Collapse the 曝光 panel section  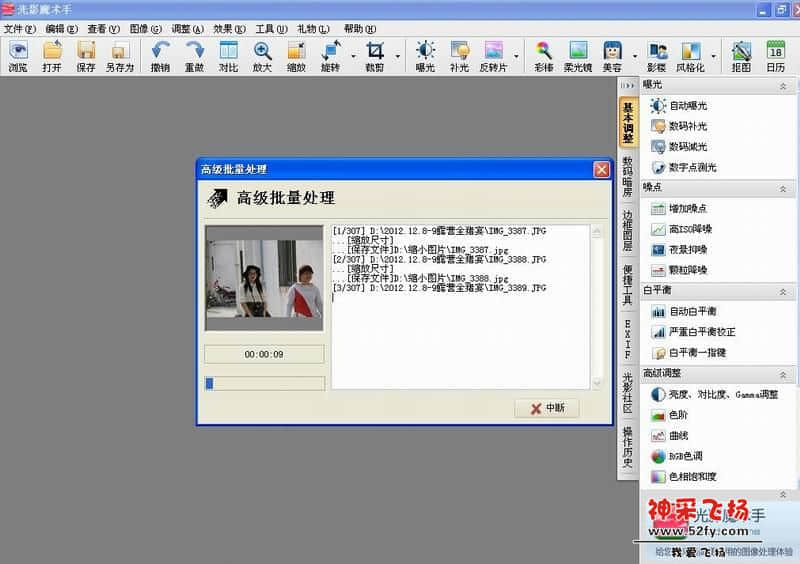(783, 86)
